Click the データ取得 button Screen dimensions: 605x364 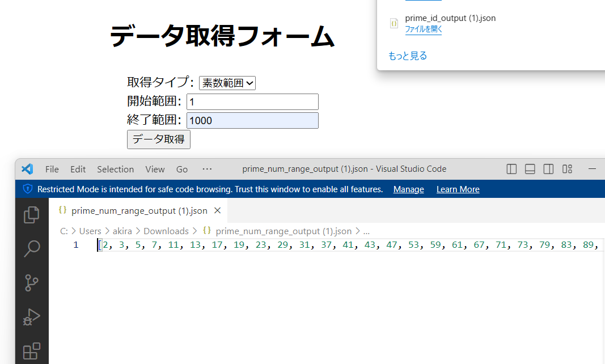(x=159, y=139)
